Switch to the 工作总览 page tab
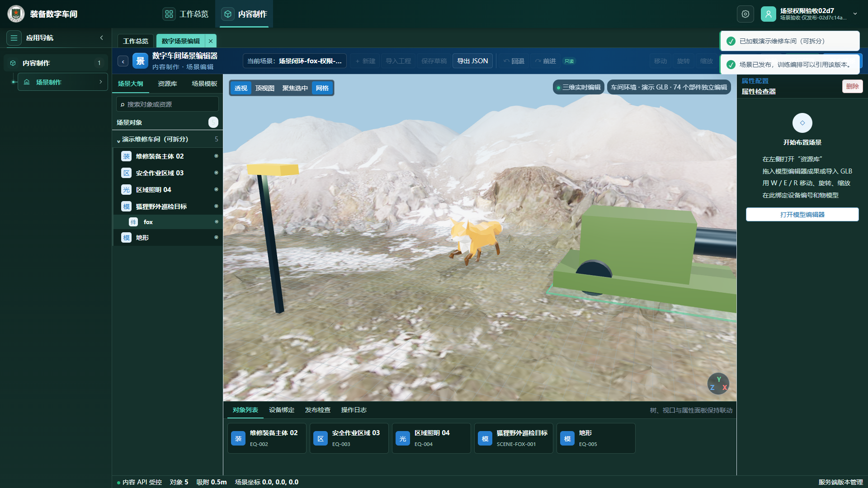 136,41
